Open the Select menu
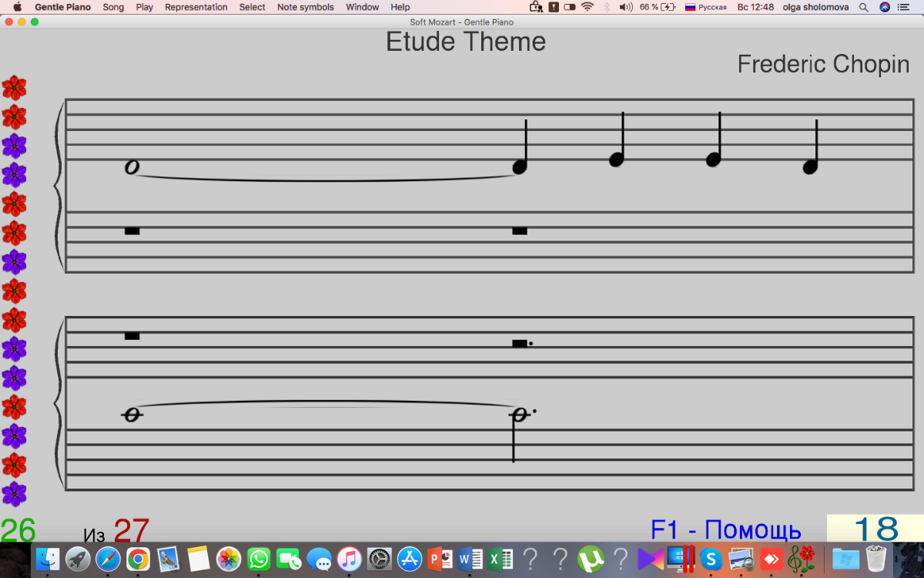This screenshot has width=924, height=578. (252, 7)
